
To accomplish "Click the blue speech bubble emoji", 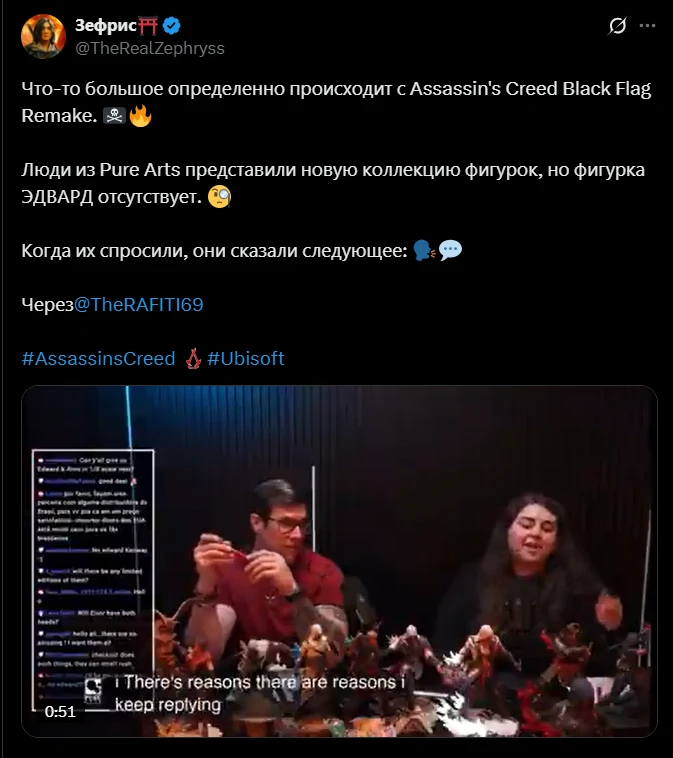I will coord(450,250).
